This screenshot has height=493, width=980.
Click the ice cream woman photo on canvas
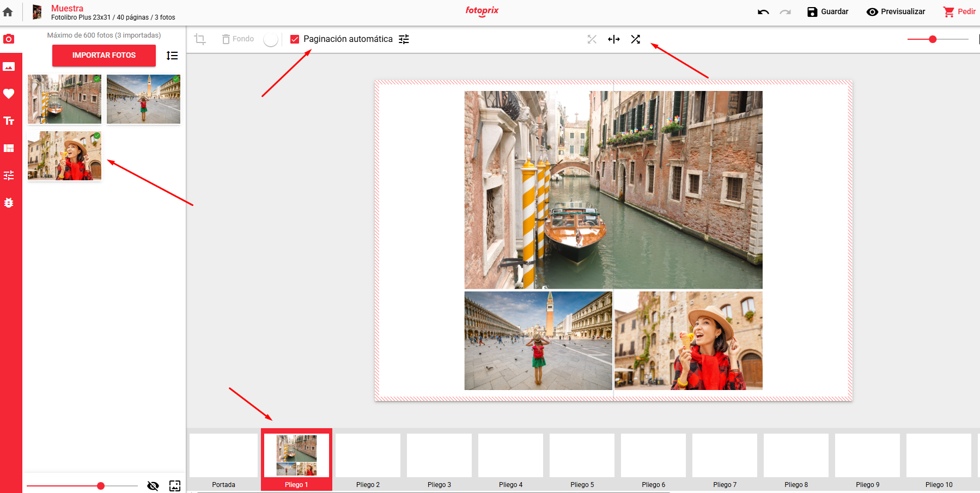689,340
